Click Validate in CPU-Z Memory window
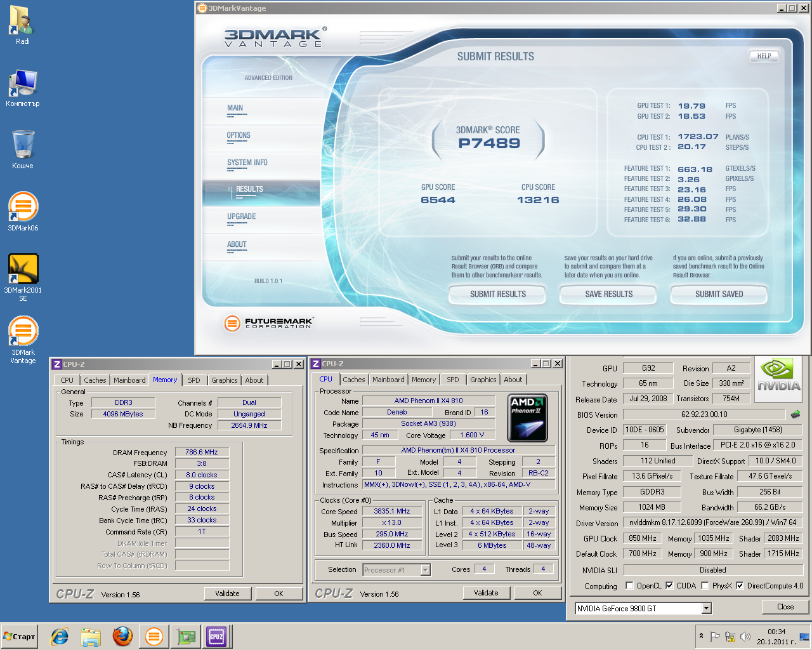 pyautogui.click(x=228, y=594)
